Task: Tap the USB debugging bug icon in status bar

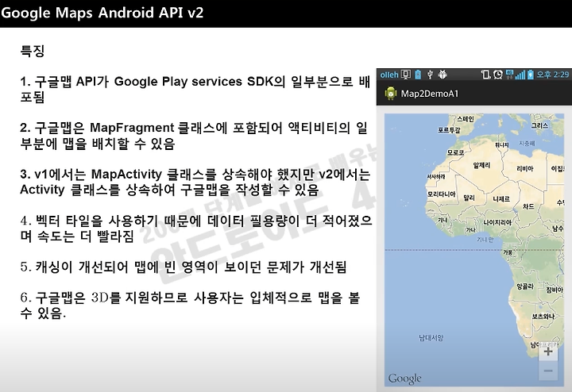Action: click(x=443, y=75)
